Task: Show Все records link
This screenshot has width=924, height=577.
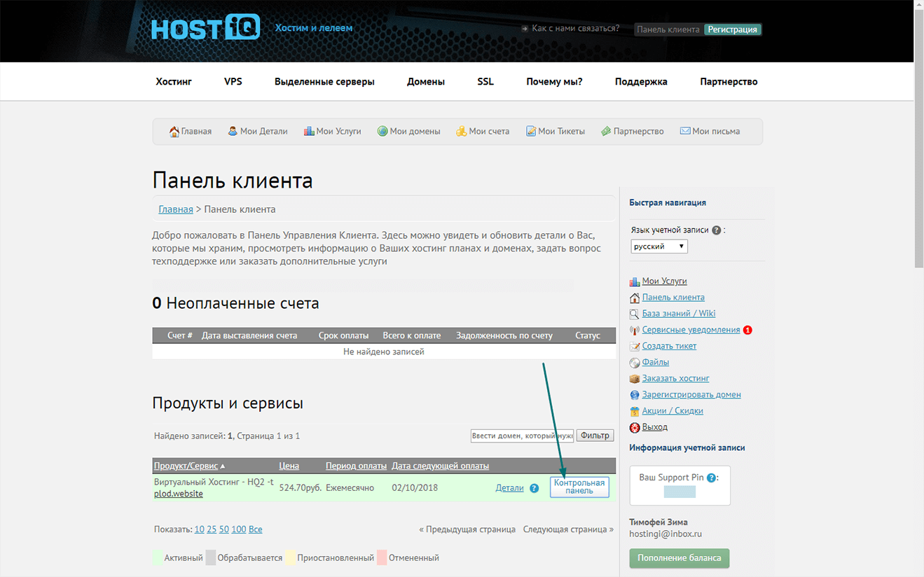Action: pos(256,529)
